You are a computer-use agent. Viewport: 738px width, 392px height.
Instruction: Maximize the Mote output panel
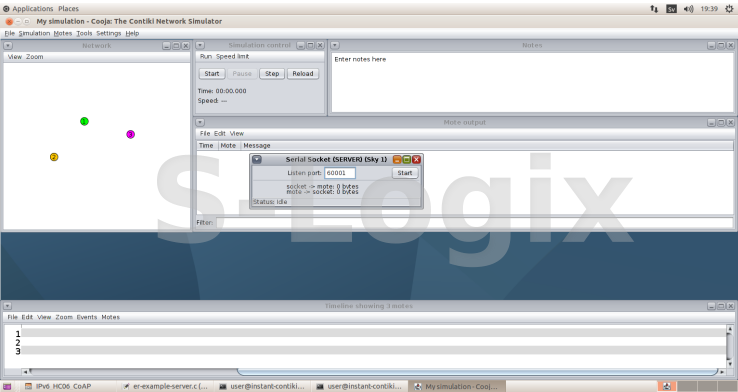point(721,122)
